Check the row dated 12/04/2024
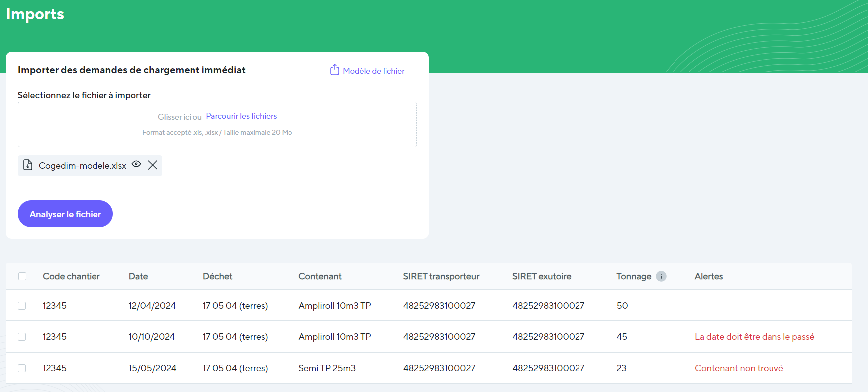The image size is (868, 392). (x=22, y=306)
